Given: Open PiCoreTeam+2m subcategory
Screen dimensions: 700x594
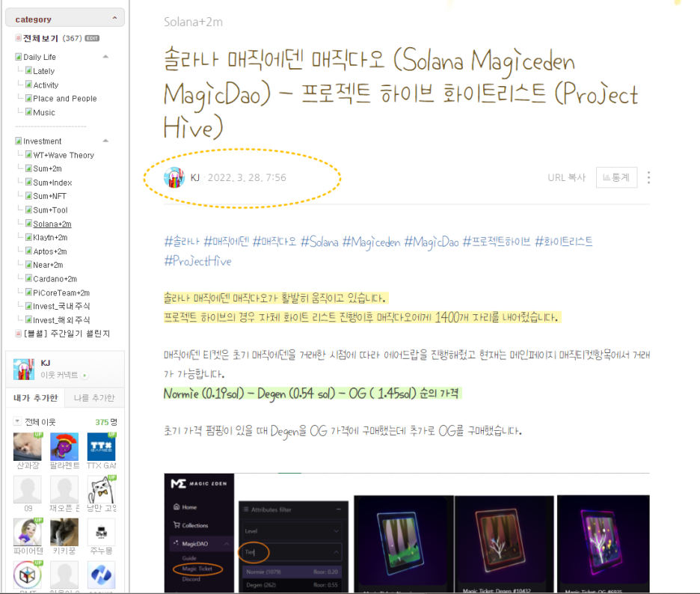Looking at the screenshot, I should pyautogui.click(x=61, y=293).
